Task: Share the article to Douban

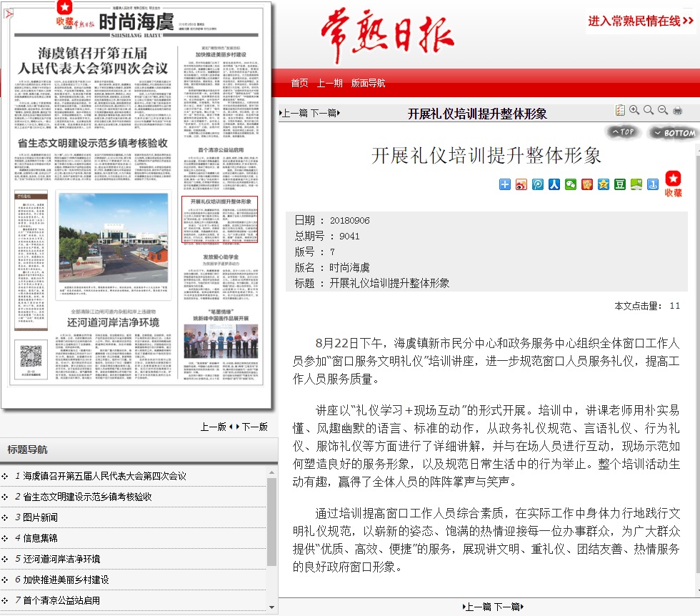Action: coord(620,184)
